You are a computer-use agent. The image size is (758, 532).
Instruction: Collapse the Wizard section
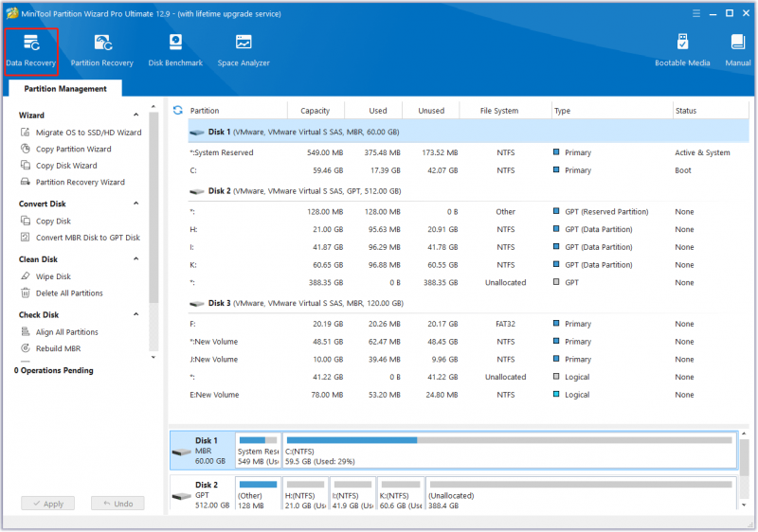tap(136, 115)
